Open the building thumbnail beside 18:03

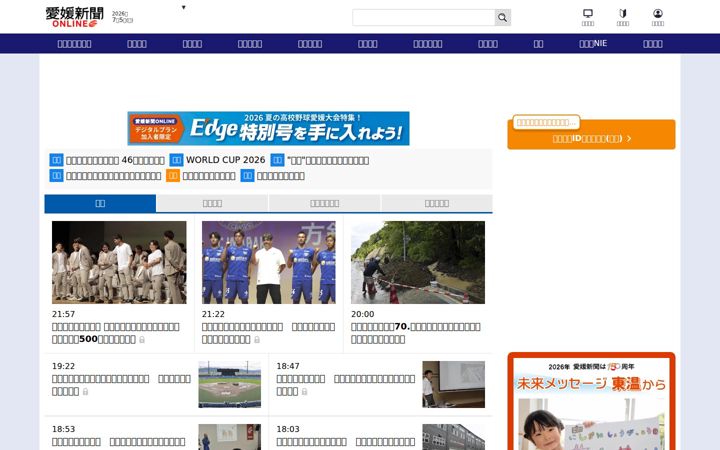coord(454,437)
